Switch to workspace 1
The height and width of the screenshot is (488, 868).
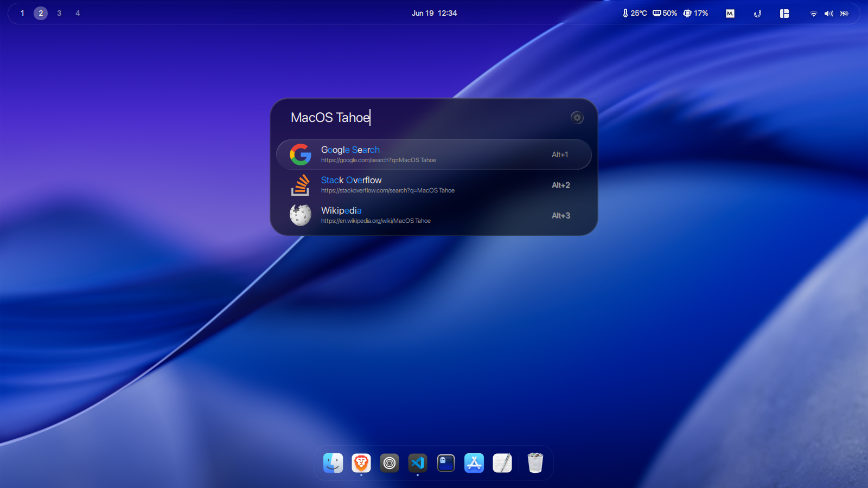coord(22,13)
